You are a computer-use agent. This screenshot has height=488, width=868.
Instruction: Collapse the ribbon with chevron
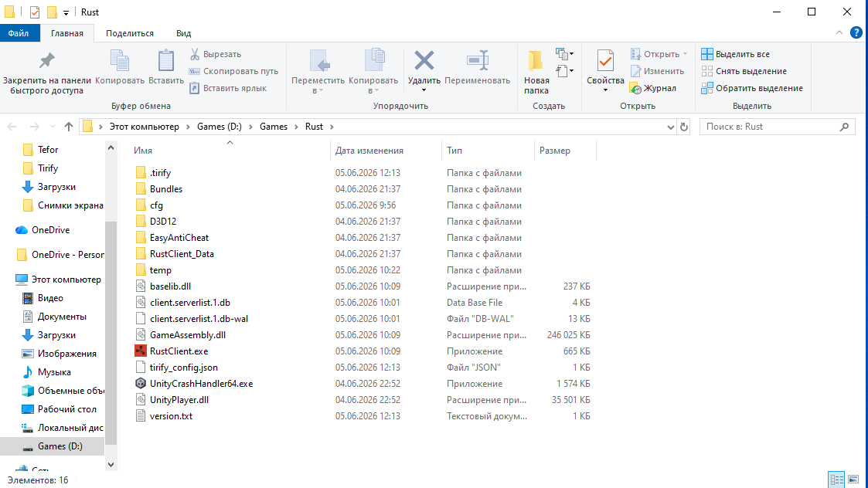(839, 33)
